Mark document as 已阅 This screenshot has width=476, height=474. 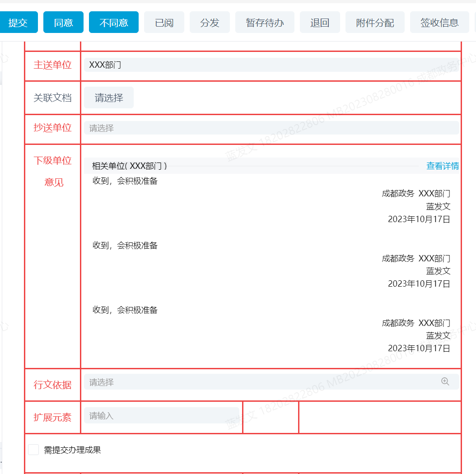[164, 22]
